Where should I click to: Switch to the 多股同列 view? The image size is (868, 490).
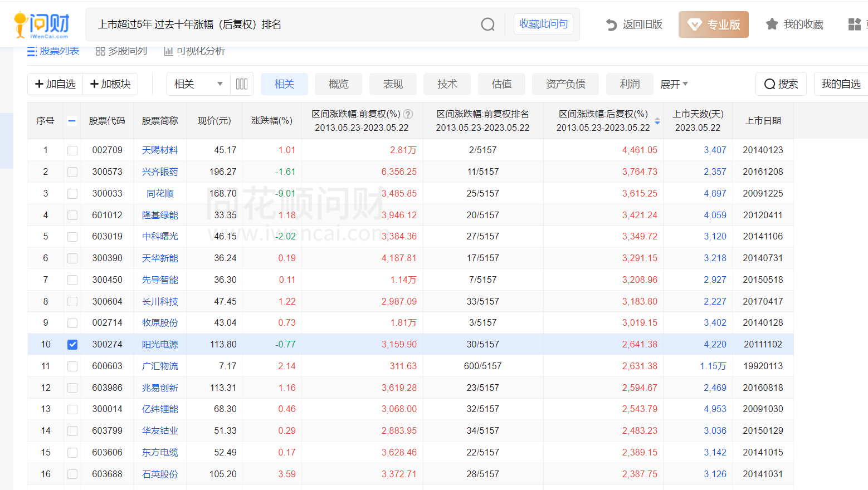(x=121, y=51)
